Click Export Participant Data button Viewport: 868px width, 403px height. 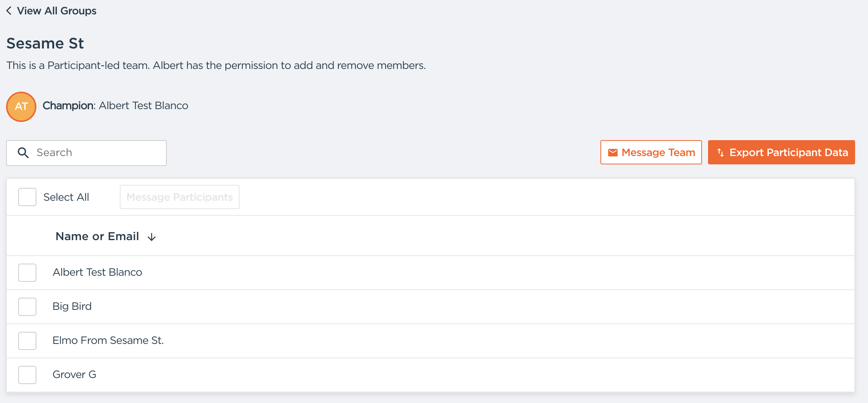point(781,152)
